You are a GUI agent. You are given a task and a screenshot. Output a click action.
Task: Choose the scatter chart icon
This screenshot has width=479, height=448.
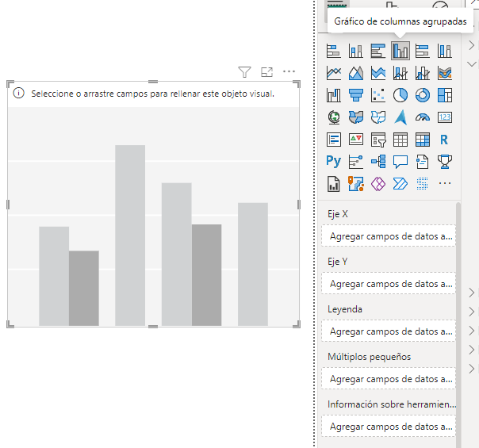click(378, 96)
